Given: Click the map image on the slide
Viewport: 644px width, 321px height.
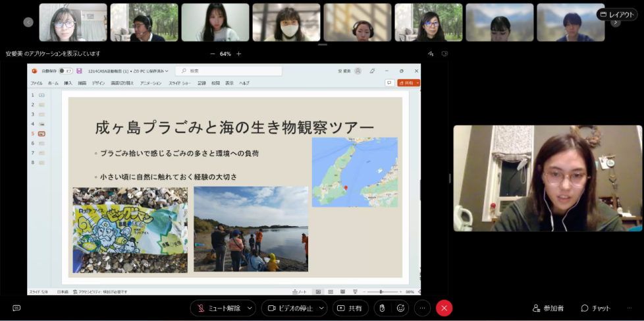Looking at the screenshot, I should coord(355,172).
